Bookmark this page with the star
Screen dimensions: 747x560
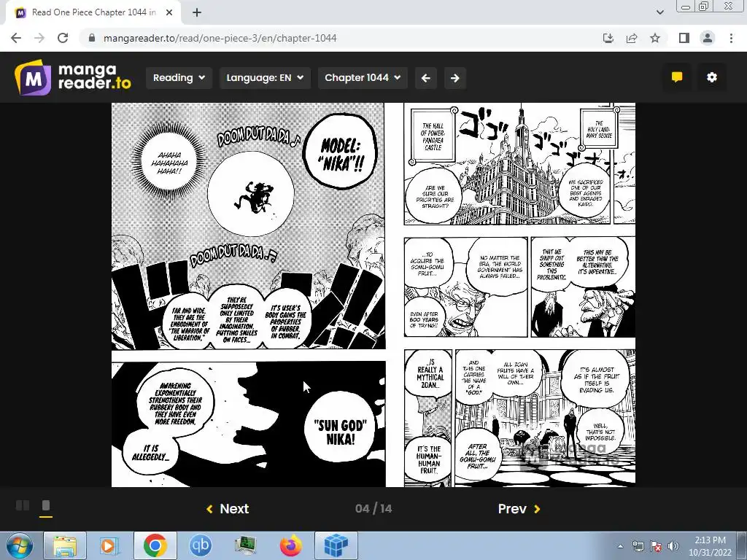point(655,38)
